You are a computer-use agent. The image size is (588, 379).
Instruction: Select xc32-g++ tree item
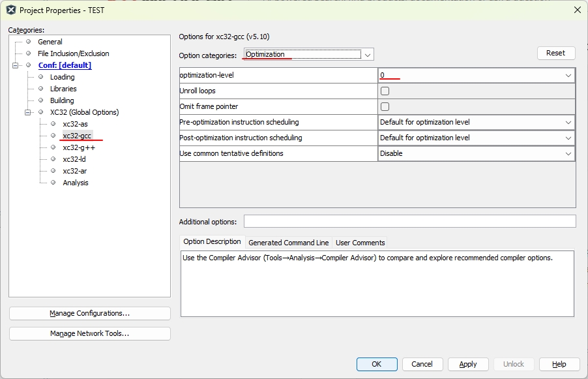[79, 147]
